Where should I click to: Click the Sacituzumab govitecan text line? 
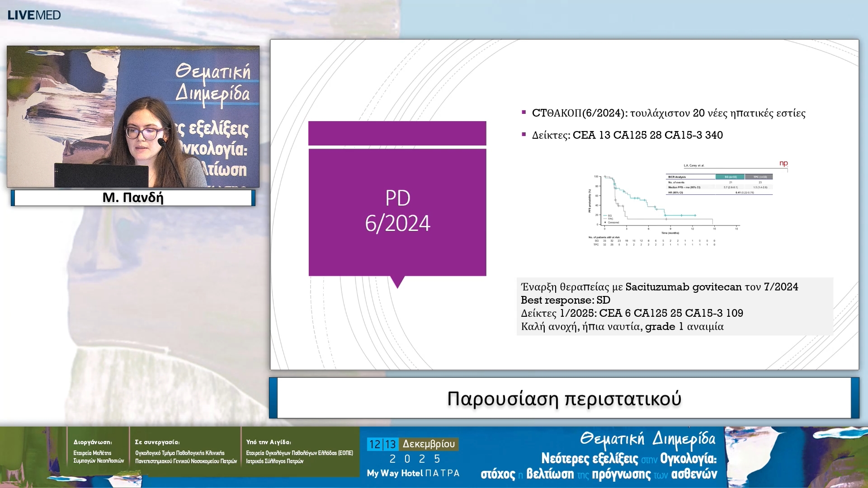click(659, 287)
